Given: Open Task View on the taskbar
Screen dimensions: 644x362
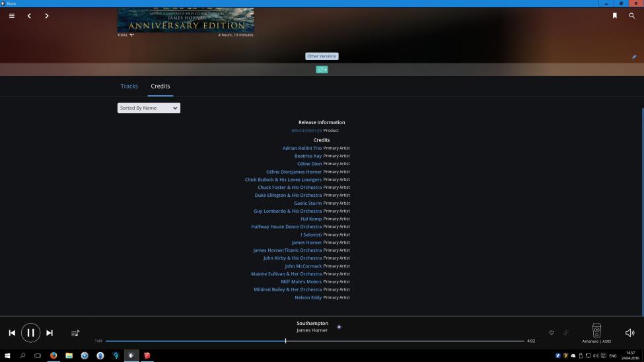Looking at the screenshot, I should [x=38, y=356].
